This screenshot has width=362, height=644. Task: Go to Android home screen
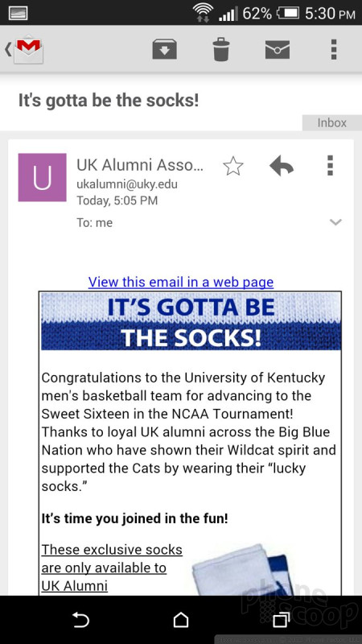coord(181,620)
